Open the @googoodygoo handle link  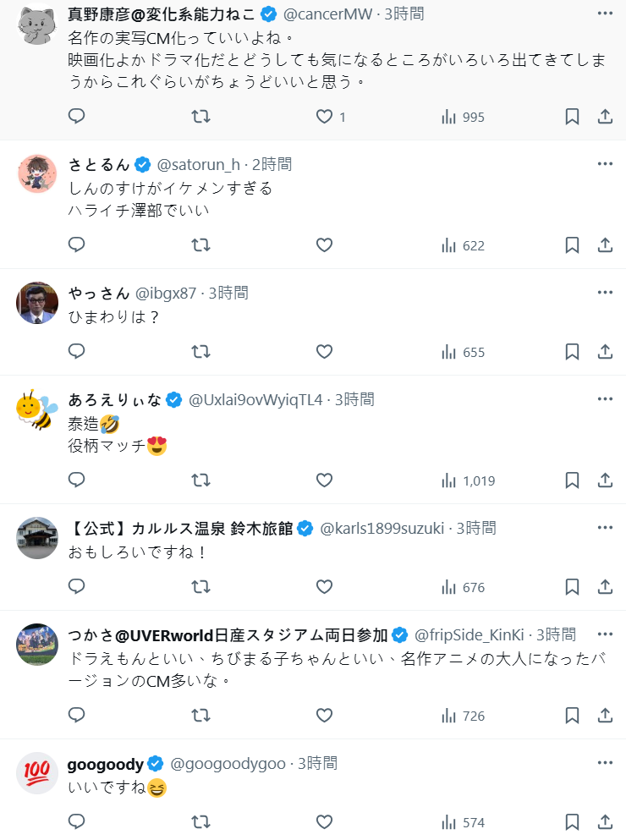(x=229, y=764)
